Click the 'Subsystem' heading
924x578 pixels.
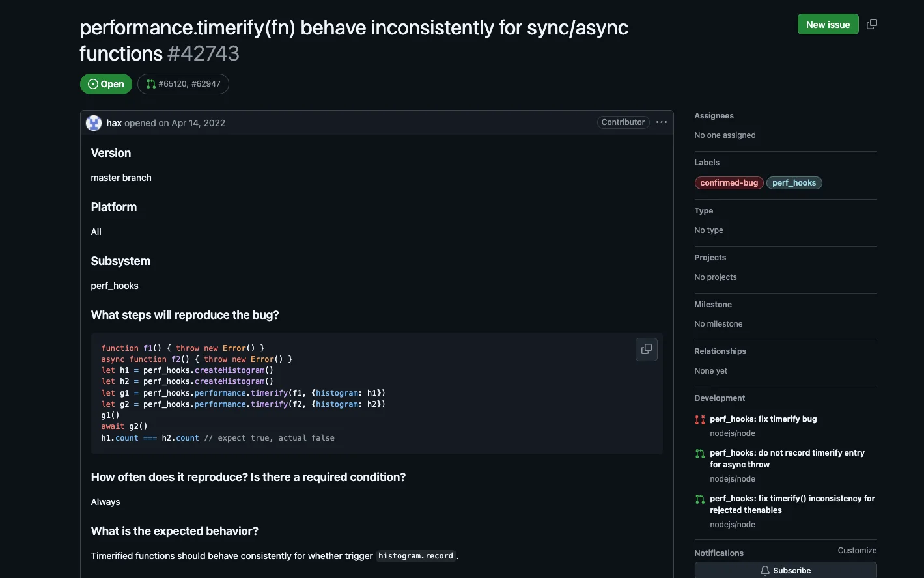click(120, 261)
